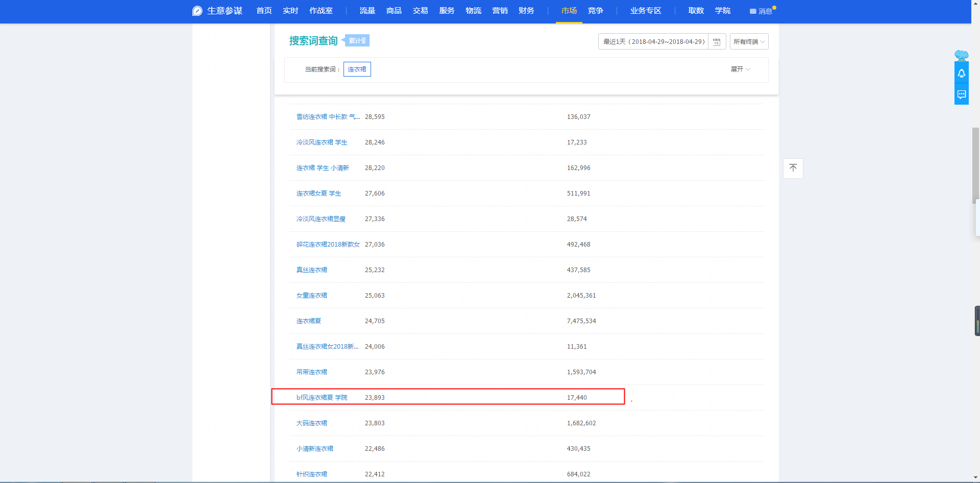Open keyword 冷淡风连衣裙 学生 link
The height and width of the screenshot is (483, 980).
(x=322, y=142)
